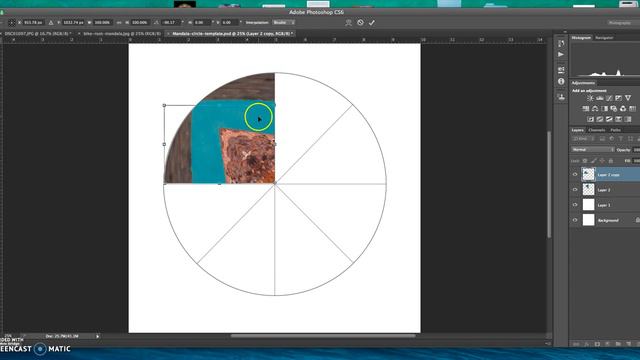The width and height of the screenshot is (640, 360).
Task: Select the Layer 2 row
Action: click(x=605, y=190)
